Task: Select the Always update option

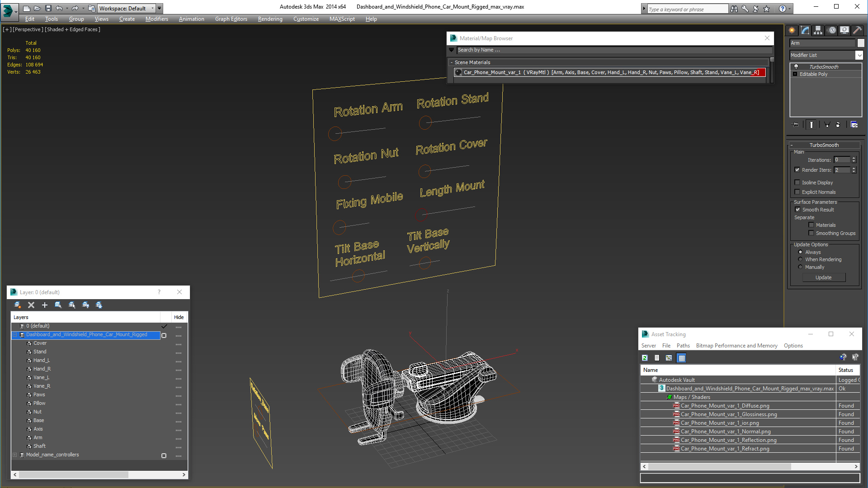Action: [801, 252]
